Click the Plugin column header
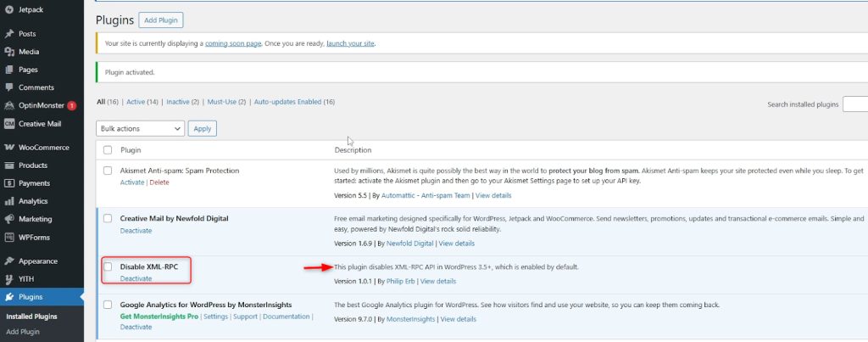This screenshot has width=868, height=342. coord(131,149)
